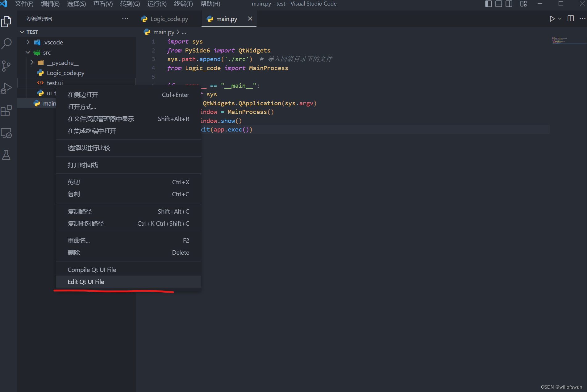Screen dimensions: 587x392
Task: Open the Testing flask view
Action: pos(6,155)
